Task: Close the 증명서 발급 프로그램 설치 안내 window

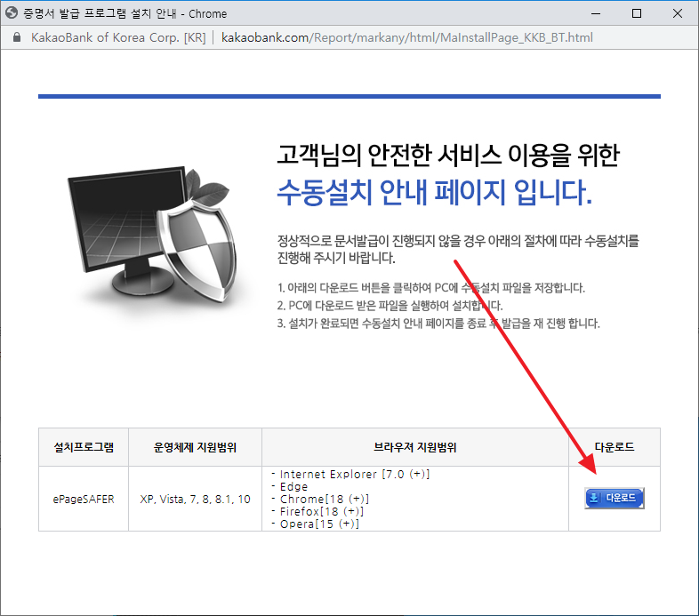Action: (x=677, y=13)
